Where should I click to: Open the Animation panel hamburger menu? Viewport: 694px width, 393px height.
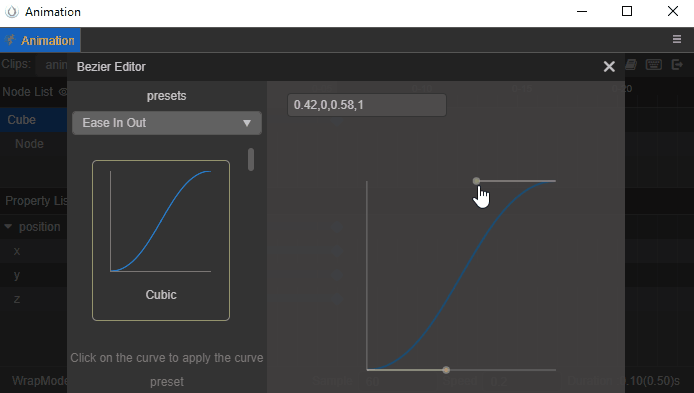[677, 39]
